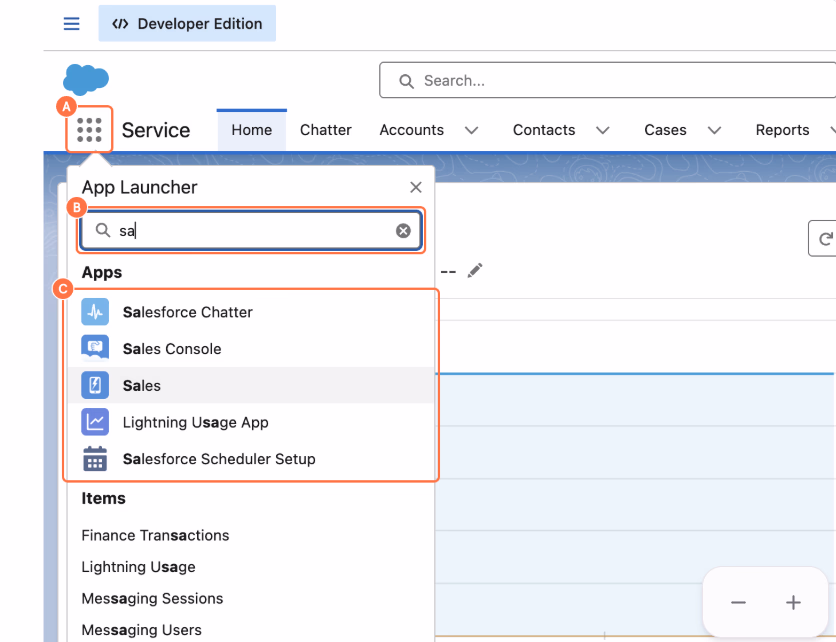836x642 pixels.
Task: Close the App Launcher panel
Action: pyautogui.click(x=416, y=187)
